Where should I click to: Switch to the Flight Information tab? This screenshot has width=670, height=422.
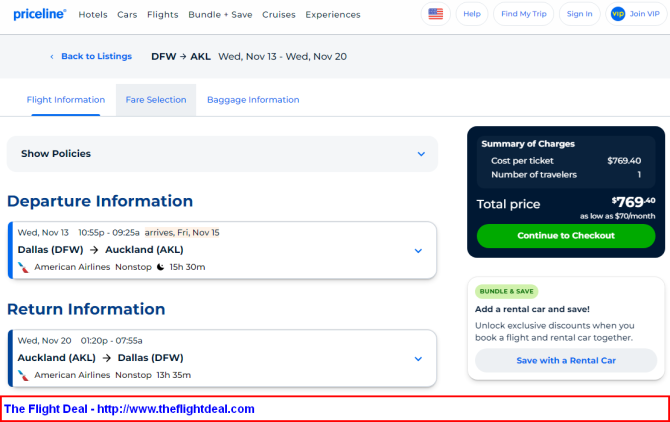66,100
